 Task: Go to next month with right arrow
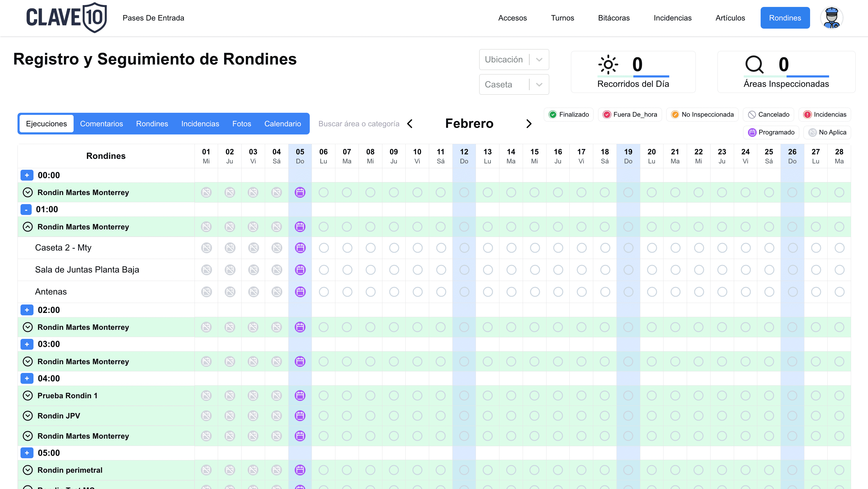pos(529,124)
